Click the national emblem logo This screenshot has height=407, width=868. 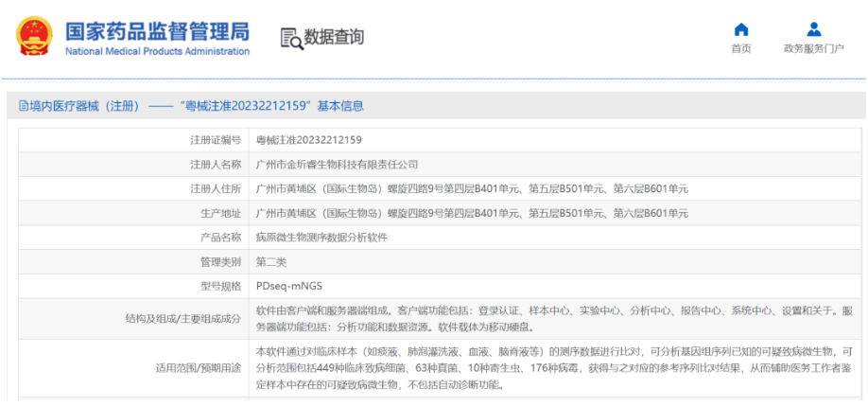pyautogui.click(x=34, y=35)
